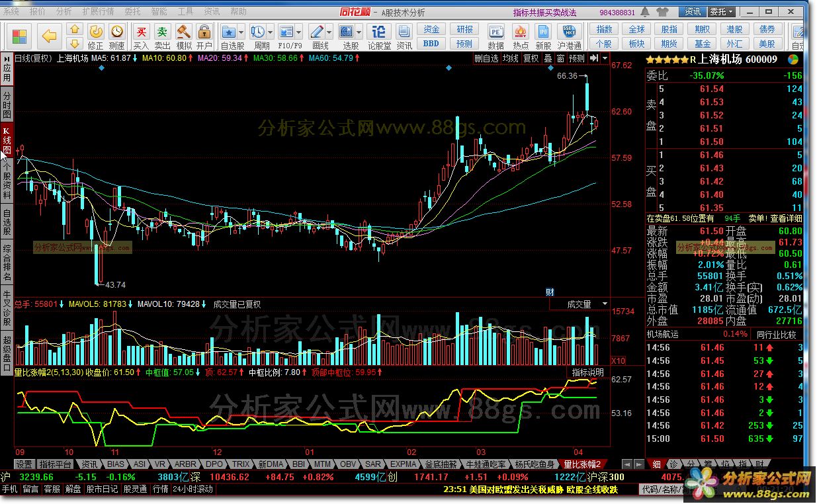The image size is (817, 504).
Task: Click the down arrow toolbar icon
Action: [x=75, y=44]
